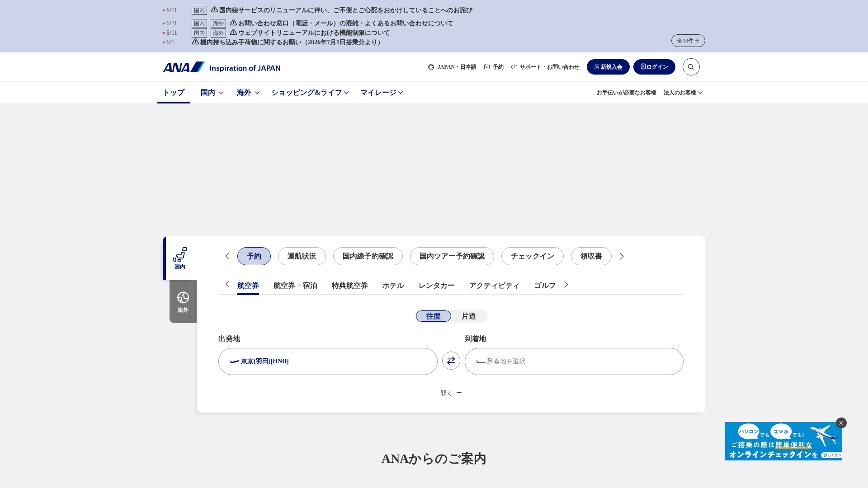Screen dimensions: 868x488
Task: Select the 予約 pill tab
Action: (254, 256)
